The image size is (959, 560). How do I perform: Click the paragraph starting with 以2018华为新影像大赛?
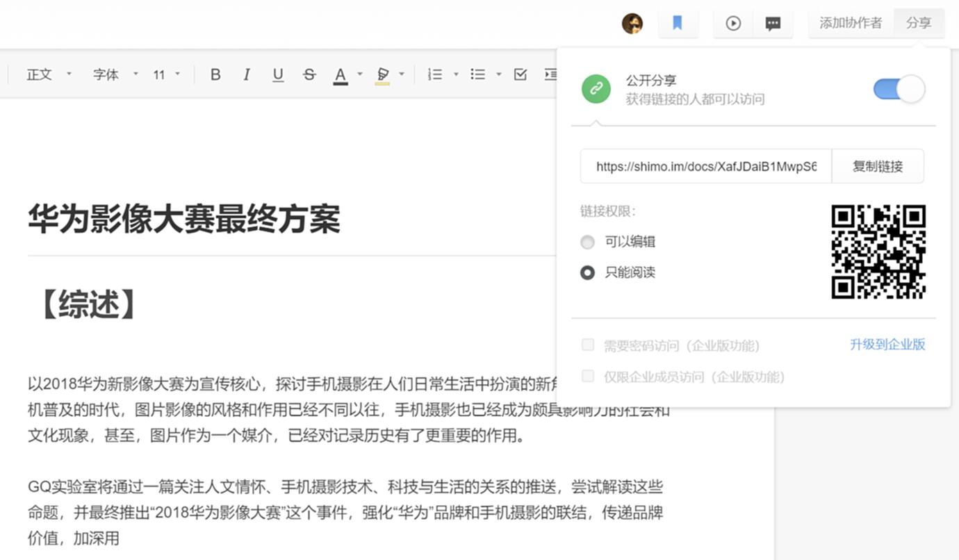click(349, 410)
